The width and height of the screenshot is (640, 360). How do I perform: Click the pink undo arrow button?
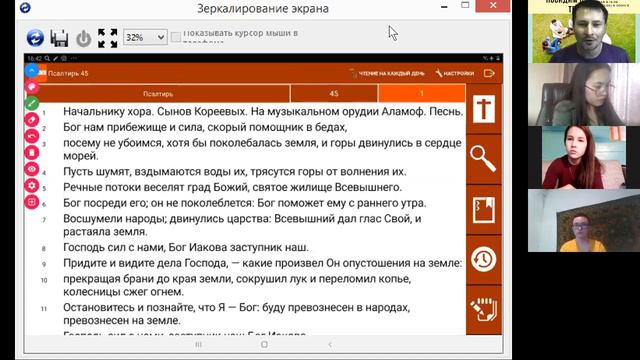pos(32,136)
